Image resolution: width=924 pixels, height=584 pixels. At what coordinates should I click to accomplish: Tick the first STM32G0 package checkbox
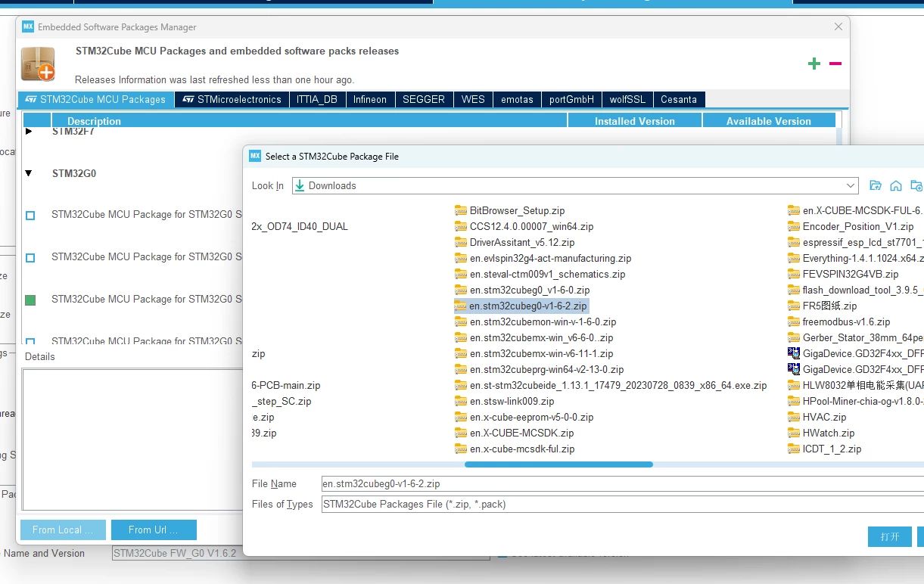pos(30,216)
